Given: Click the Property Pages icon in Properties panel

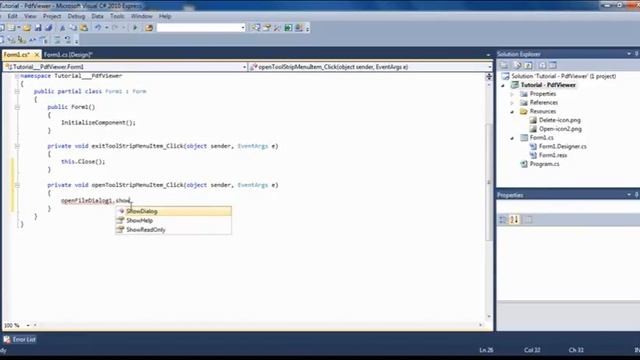Looking at the screenshot, I should pos(528,220).
